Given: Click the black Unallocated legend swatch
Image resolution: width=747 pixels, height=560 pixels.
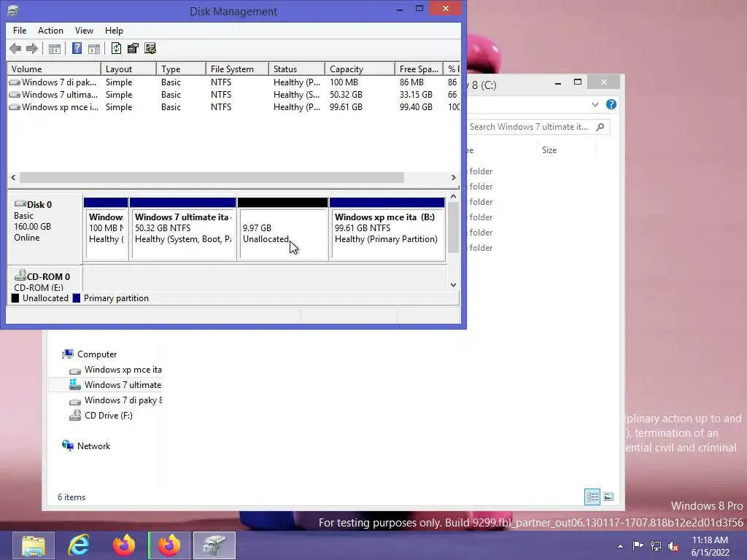Looking at the screenshot, I should pos(15,298).
